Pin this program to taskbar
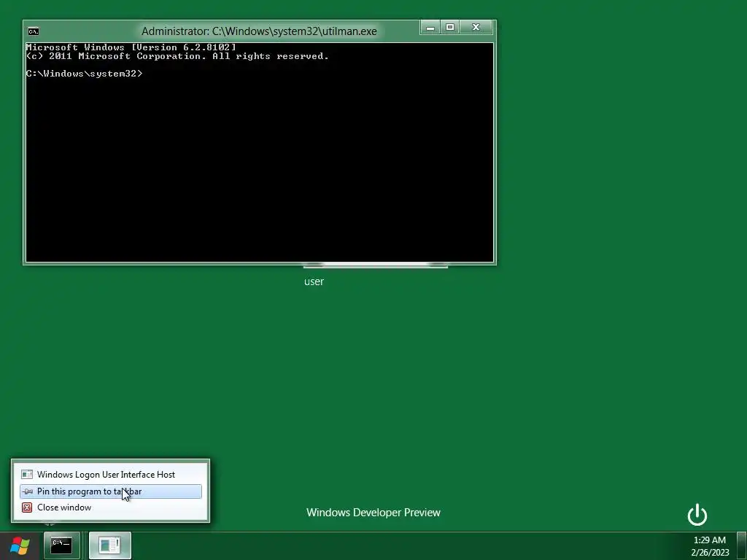The image size is (747, 560). point(111,491)
